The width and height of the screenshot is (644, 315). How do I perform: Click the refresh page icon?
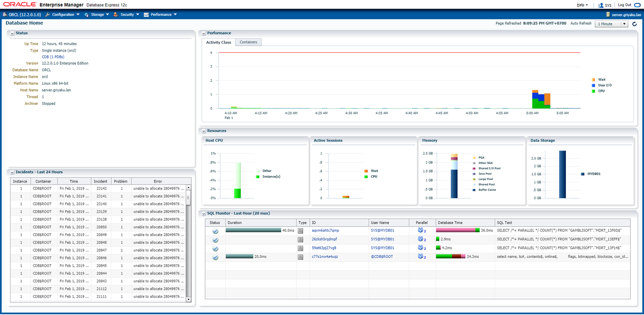[635, 24]
